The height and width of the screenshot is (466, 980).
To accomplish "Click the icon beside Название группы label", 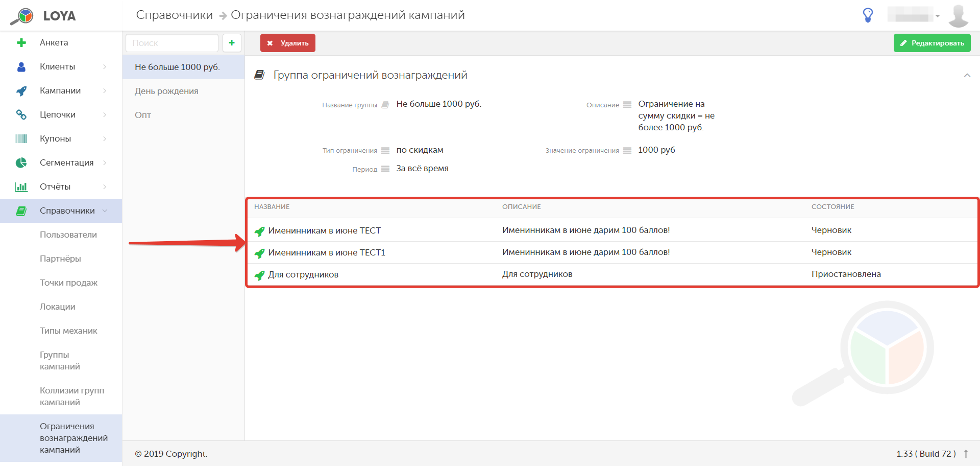I will [x=385, y=105].
